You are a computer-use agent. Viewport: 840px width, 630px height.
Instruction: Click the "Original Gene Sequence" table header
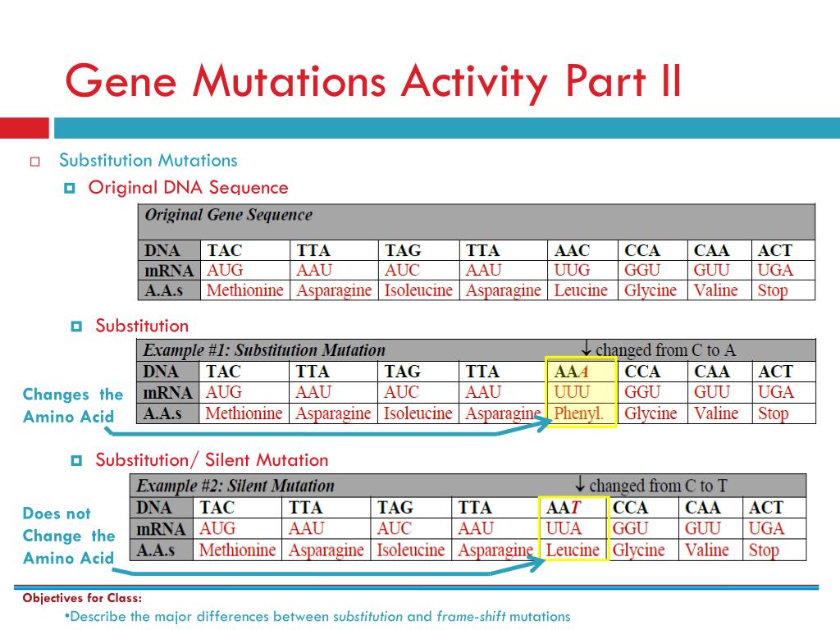229,215
